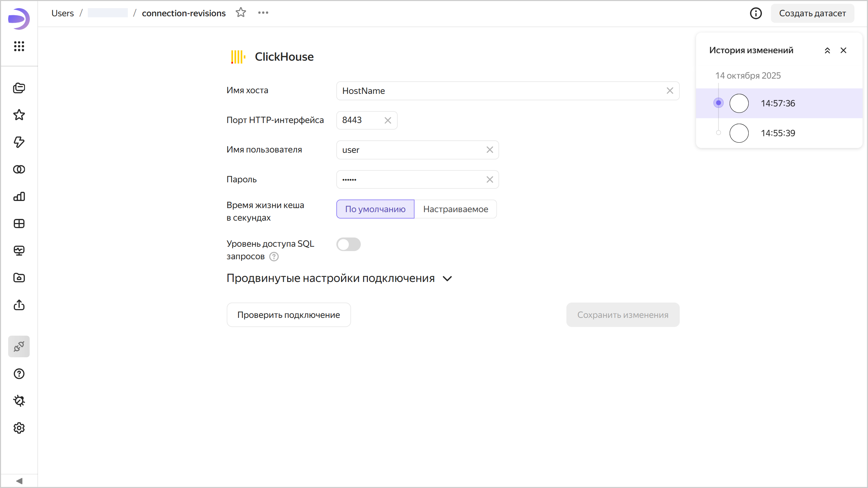The width and height of the screenshot is (868, 488).
Task: Click the Создать датасет button
Action: tap(812, 13)
